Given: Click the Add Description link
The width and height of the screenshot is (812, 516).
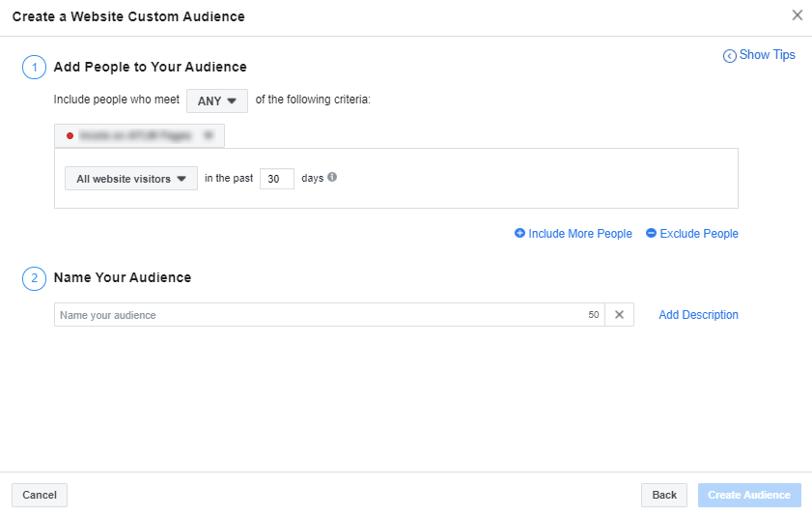Looking at the screenshot, I should pyautogui.click(x=698, y=315).
